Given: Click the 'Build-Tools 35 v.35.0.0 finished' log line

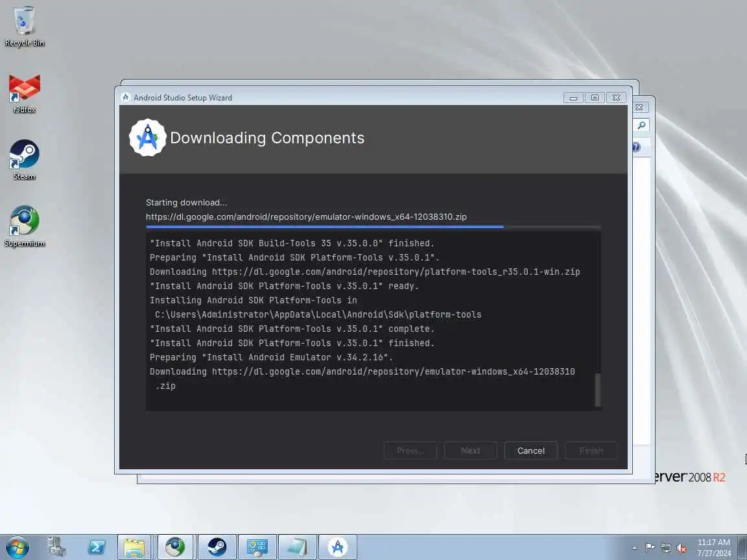Looking at the screenshot, I should [x=292, y=243].
